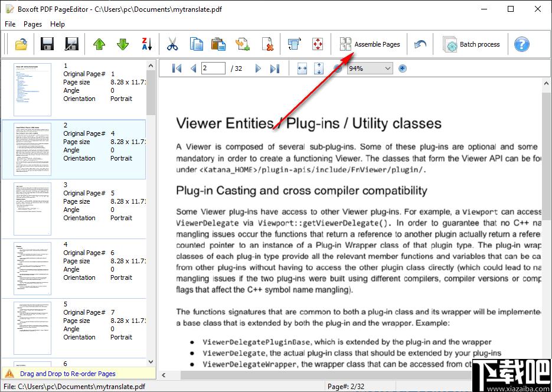Save the PDF with the floppy disk icon
The image size is (552, 392).
(47, 44)
